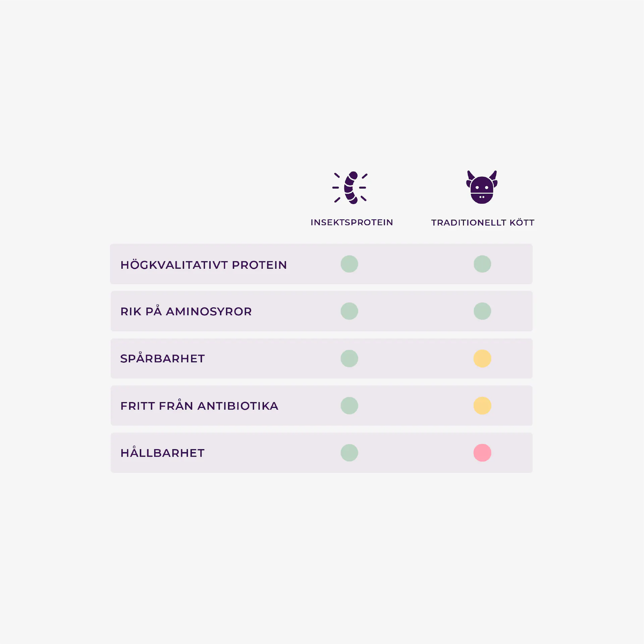The image size is (644, 644).
Task: Click yellow dot for meat Spårbarhet
Action: pyautogui.click(x=482, y=358)
